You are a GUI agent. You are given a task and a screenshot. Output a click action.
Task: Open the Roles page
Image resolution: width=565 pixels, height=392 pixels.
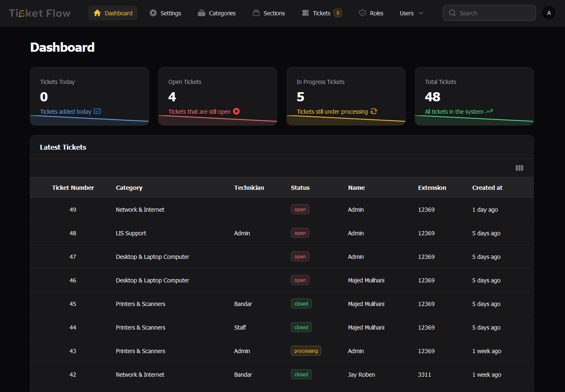pos(371,13)
